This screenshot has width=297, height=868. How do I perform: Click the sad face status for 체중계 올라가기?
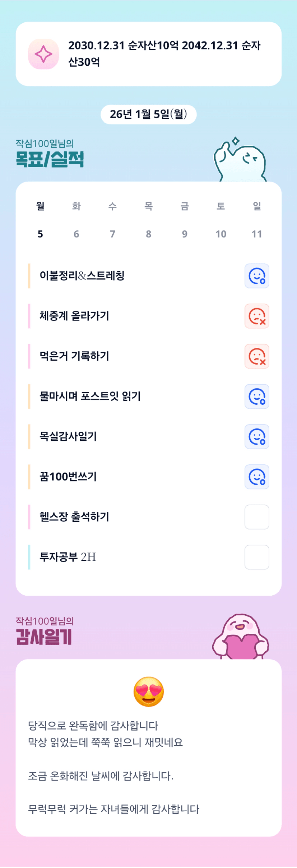[257, 316]
